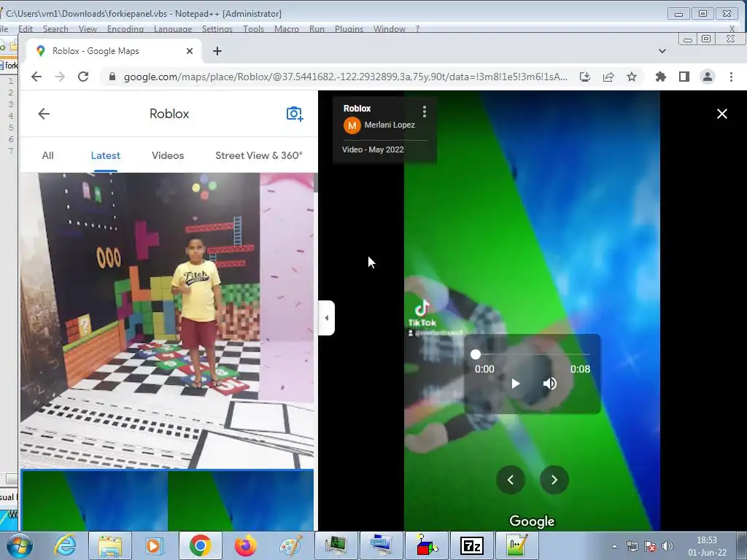The image size is (747, 560).
Task: Click the video progress slider handle
Action: click(476, 354)
